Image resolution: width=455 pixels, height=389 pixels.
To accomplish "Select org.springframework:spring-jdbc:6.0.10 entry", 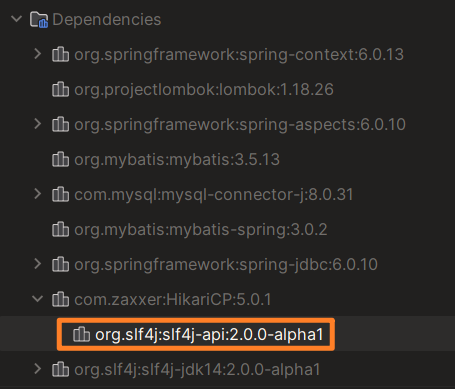I will click(226, 264).
